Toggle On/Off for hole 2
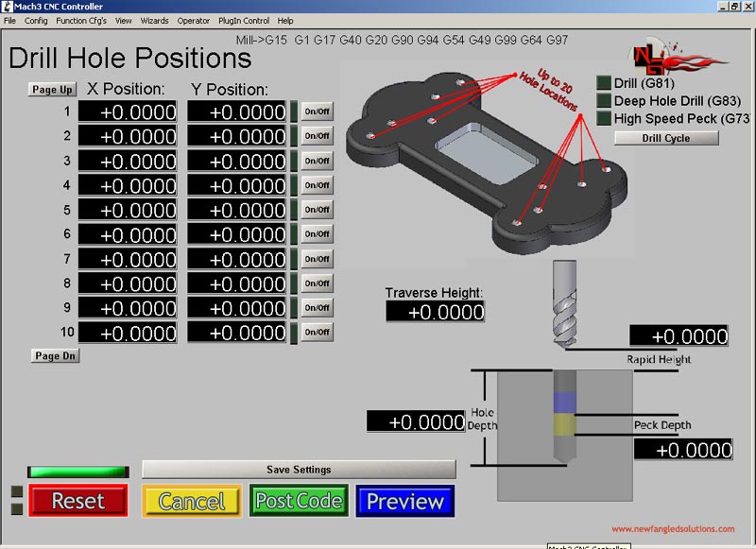 [317, 136]
